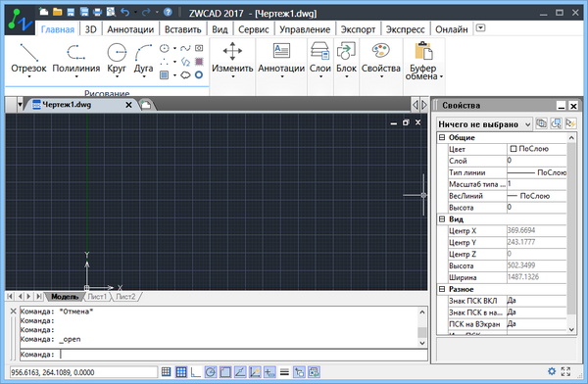The height and width of the screenshot is (384, 588).
Task: Open the Ничего не выбрано dropdown
Action: (x=485, y=124)
